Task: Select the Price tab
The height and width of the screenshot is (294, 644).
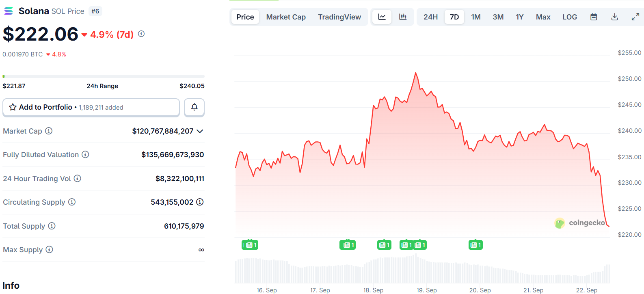Action: (245, 17)
